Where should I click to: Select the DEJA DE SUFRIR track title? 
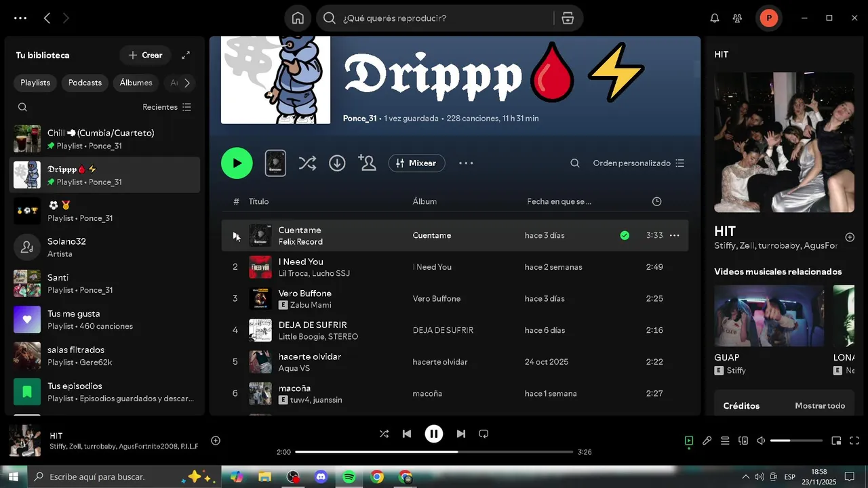[313, 325]
